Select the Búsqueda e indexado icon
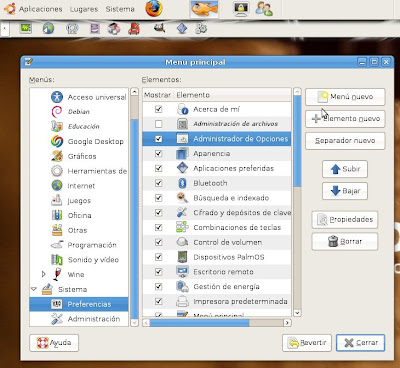The width and height of the screenshot is (400, 368). click(x=182, y=198)
